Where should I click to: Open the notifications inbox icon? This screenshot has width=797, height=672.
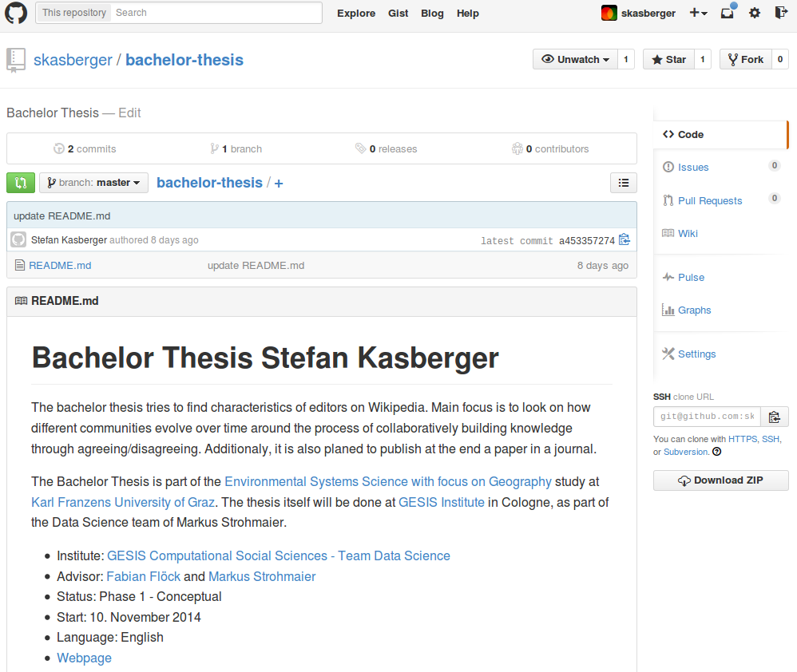[x=728, y=12]
